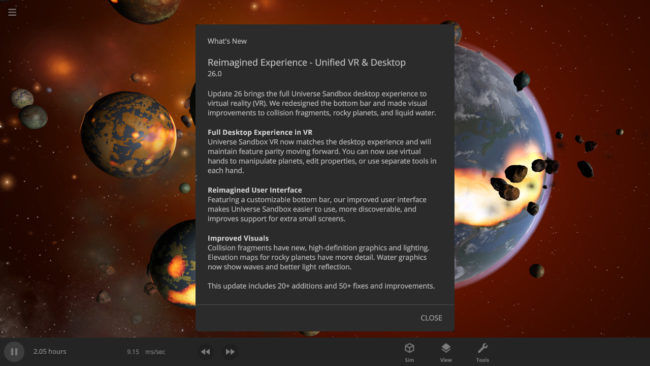650x366 pixels.
Task: Click the 'Improved Visuals' heading
Action: coord(238,238)
